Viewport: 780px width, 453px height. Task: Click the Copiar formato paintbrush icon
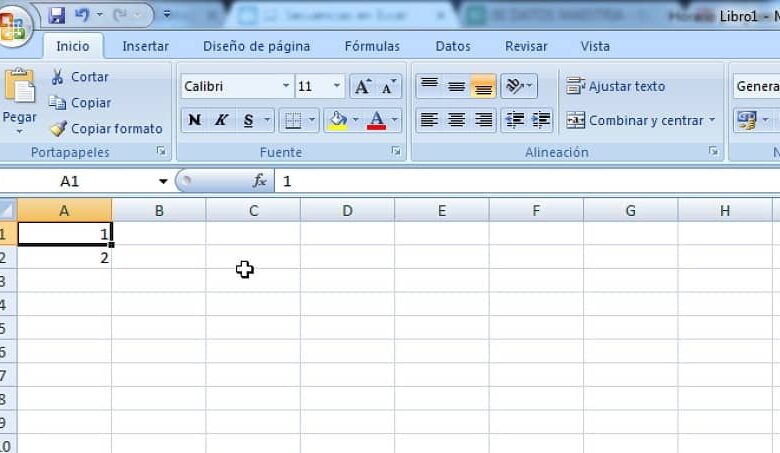[58, 129]
